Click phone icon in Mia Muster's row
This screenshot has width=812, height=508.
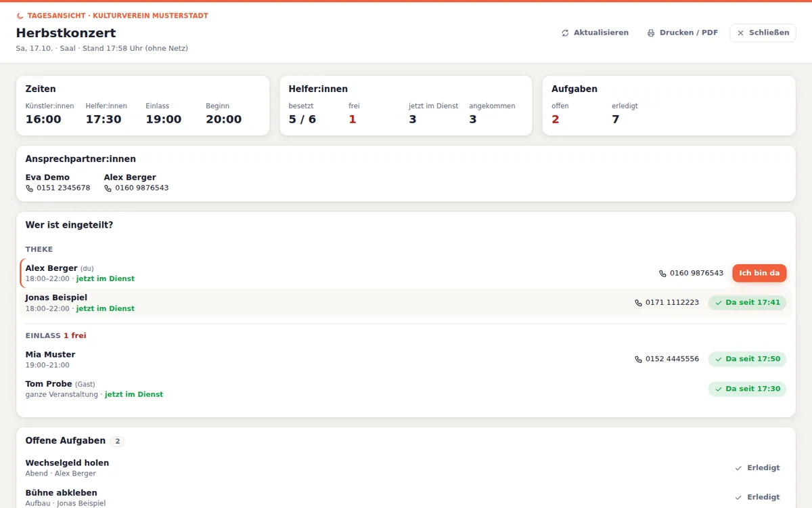638,359
